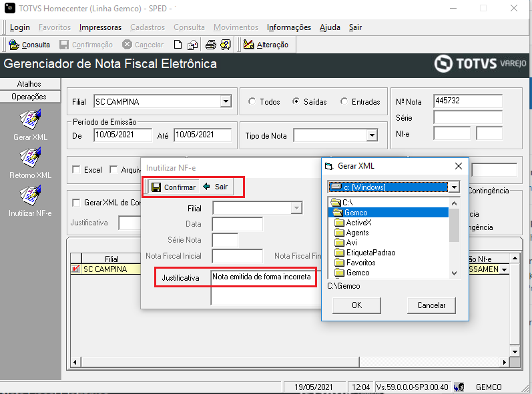
Task: Click the folder list scroll-up arrow
Action: tap(455, 203)
